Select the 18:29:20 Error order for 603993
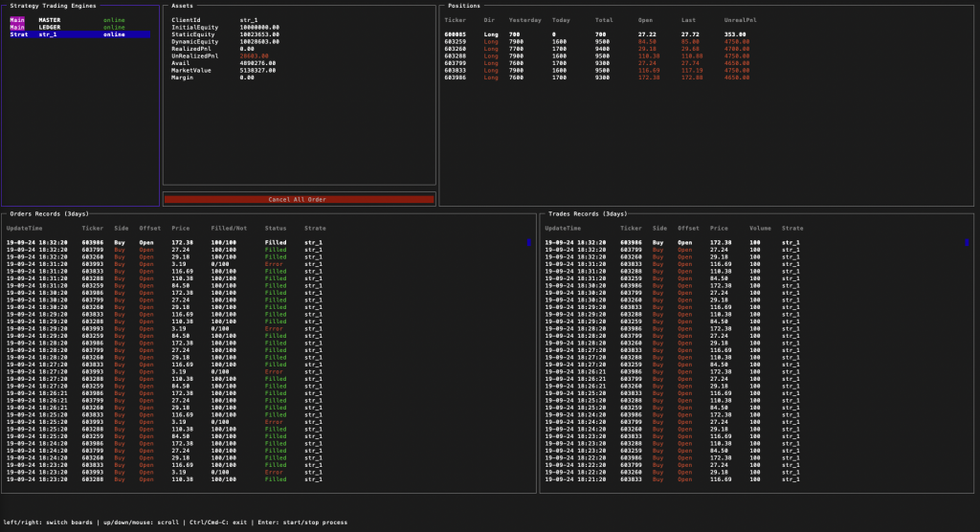The width and height of the screenshot is (980, 532). pyautogui.click(x=165, y=329)
